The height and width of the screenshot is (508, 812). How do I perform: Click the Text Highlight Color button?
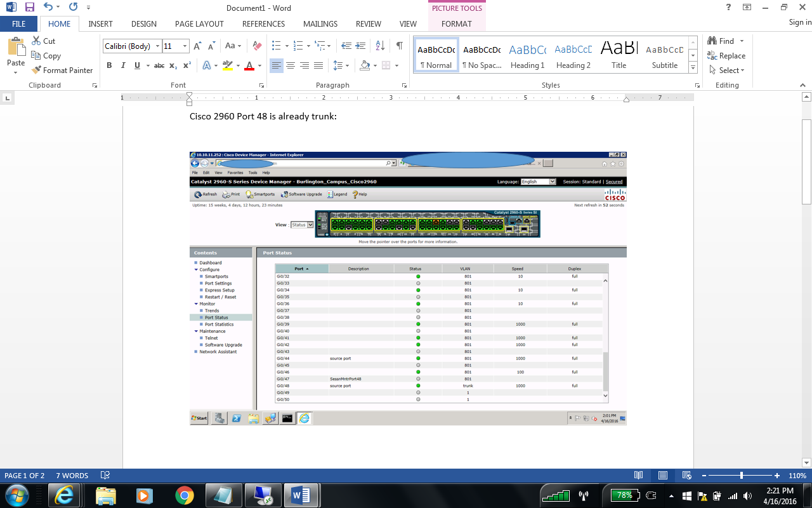pyautogui.click(x=228, y=65)
